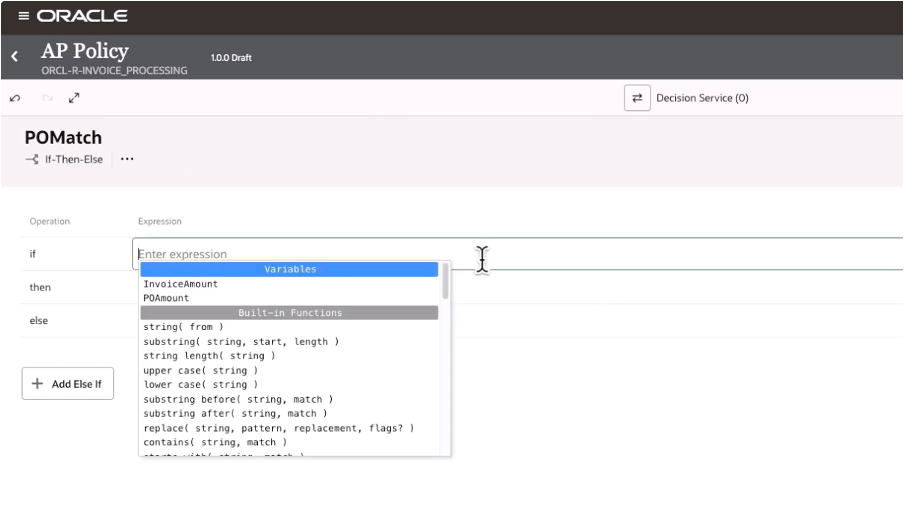Screen dimensions: 904x524
Task: Choose substring( string, start, length ) function
Action: (x=241, y=341)
